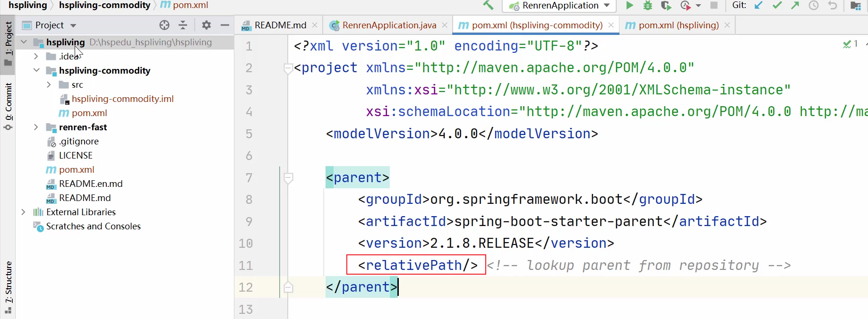Run RenrenApplication with the green play icon
This screenshot has width=868, height=319.
click(x=629, y=6)
